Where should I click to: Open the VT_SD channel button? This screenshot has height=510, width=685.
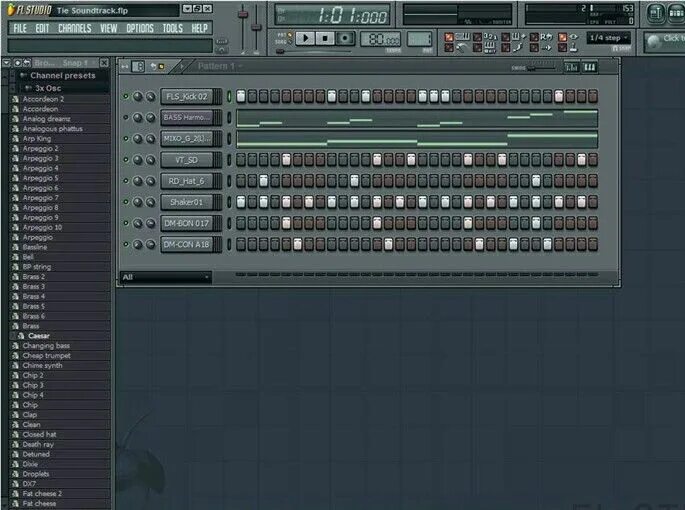coord(187,160)
